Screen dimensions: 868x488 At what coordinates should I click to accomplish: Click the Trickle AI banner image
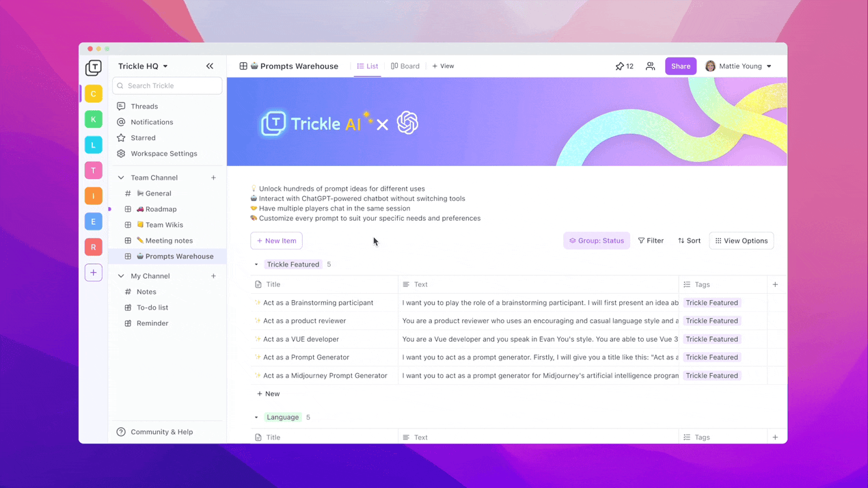tap(507, 122)
